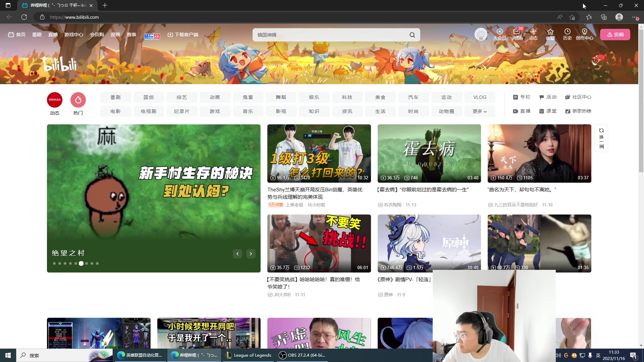
Task: Open browser profile icon
Action: coord(619,17)
